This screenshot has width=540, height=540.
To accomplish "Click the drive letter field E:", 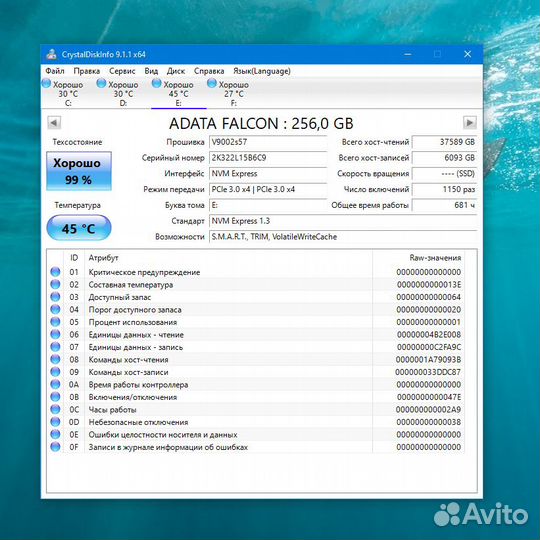I will (268, 205).
